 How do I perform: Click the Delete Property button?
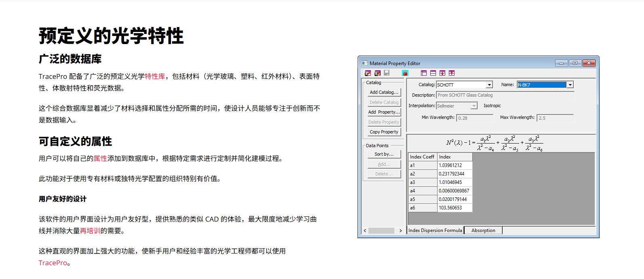click(384, 122)
